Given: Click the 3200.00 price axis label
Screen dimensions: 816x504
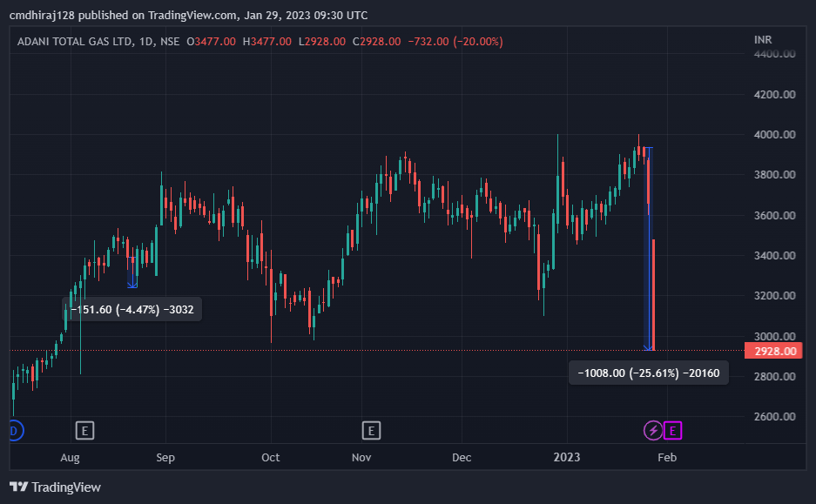Looking at the screenshot, I should click(774, 295).
